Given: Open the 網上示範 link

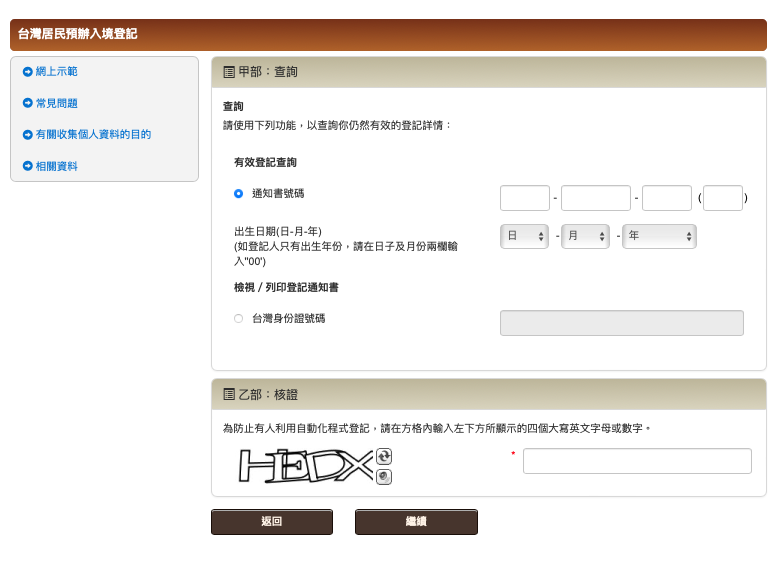Looking at the screenshot, I should (x=56, y=71).
